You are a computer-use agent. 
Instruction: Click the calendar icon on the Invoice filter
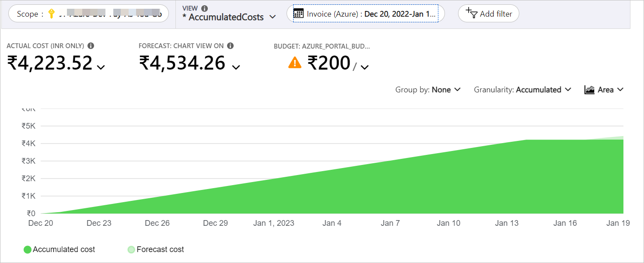tap(299, 14)
